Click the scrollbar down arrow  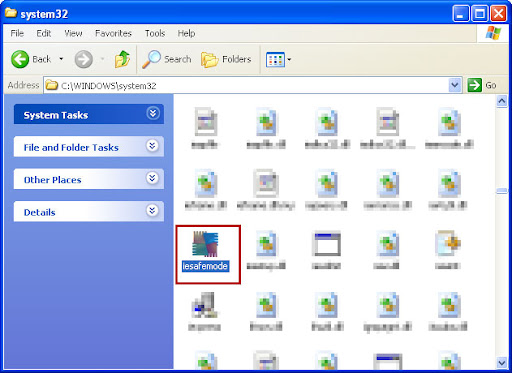click(502, 362)
